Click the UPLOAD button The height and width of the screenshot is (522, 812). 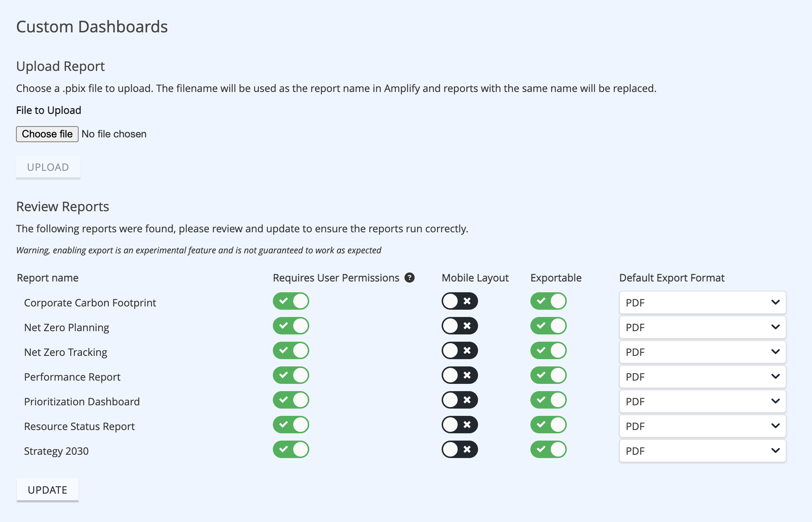coord(48,167)
